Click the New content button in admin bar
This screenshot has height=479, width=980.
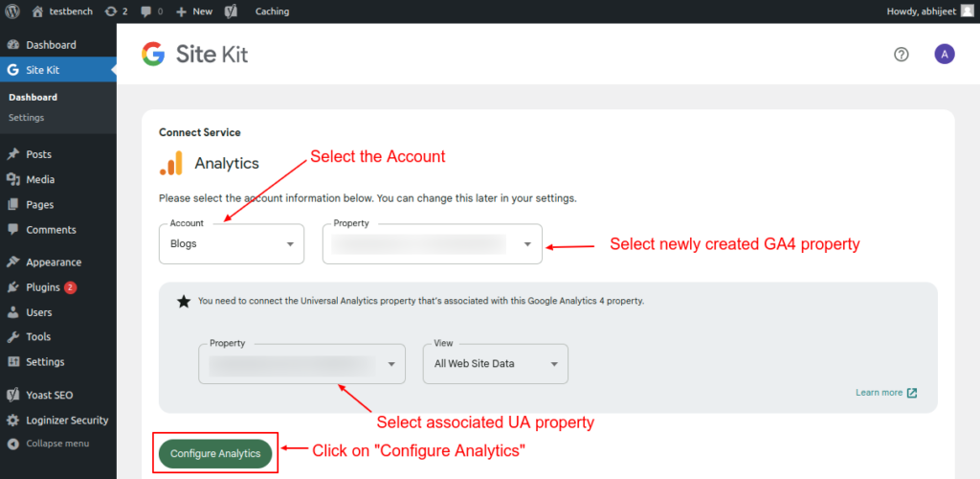pyautogui.click(x=194, y=11)
